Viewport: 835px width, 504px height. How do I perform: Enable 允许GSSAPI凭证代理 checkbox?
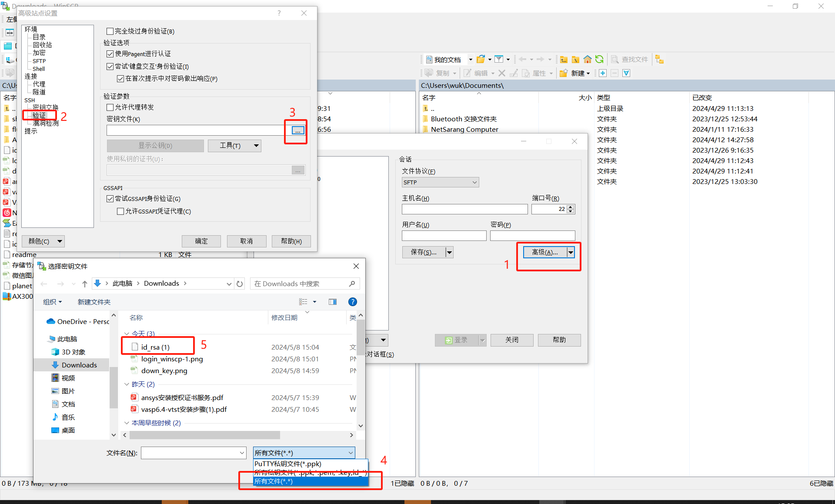pos(120,211)
